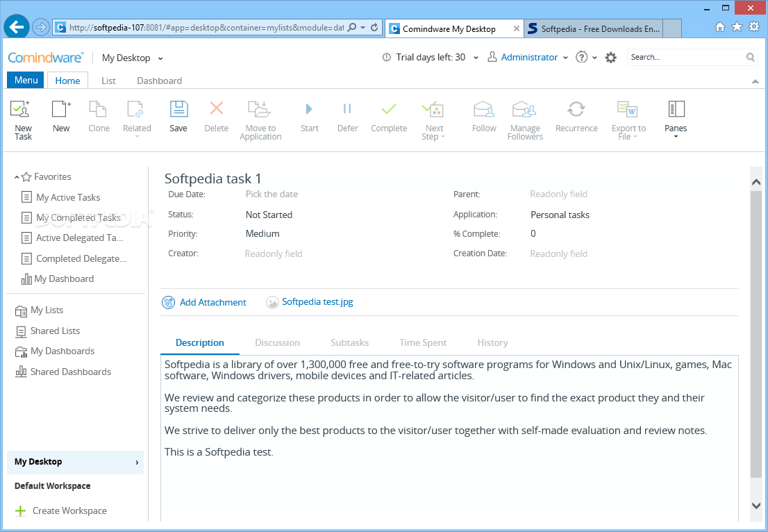Open the History tab
The width and height of the screenshot is (768, 532).
[492, 343]
